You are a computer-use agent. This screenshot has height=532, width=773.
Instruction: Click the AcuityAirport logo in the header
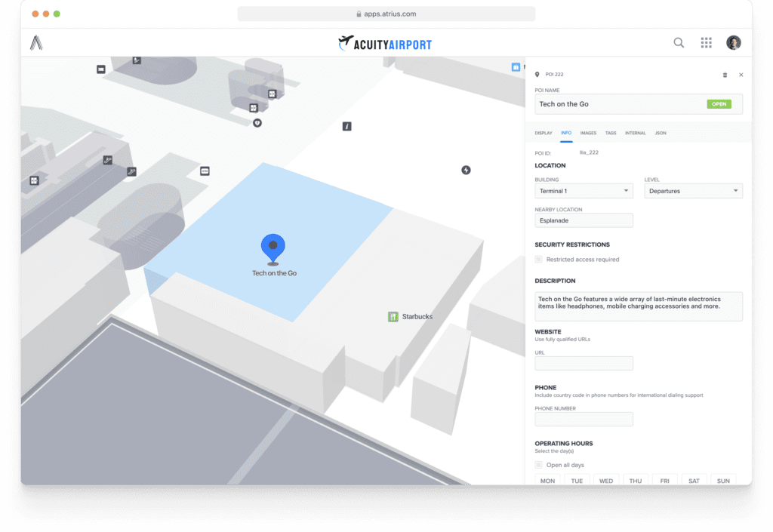386,43
